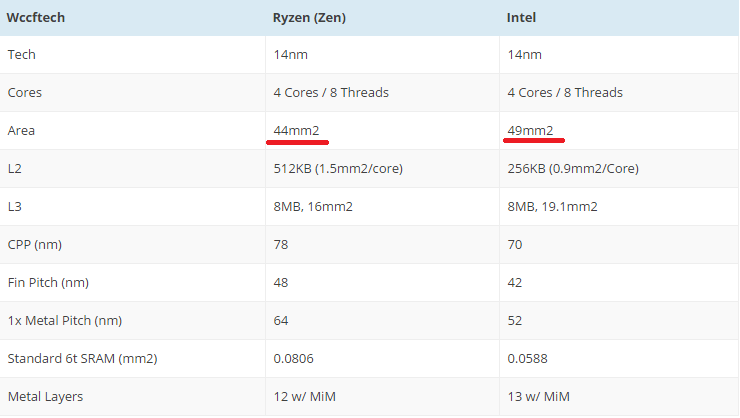Select the underlined 49mm2 area value
740x418 pixels.
coord(530,131)
